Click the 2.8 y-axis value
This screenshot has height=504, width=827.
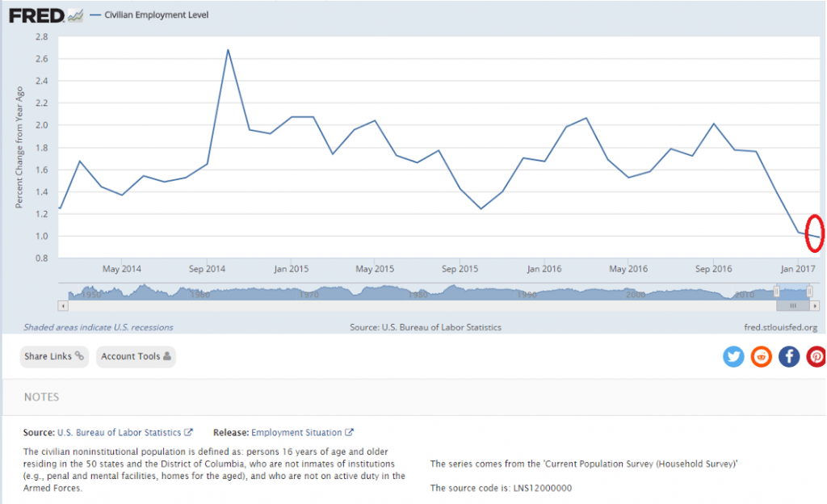(x=42, y=37)
